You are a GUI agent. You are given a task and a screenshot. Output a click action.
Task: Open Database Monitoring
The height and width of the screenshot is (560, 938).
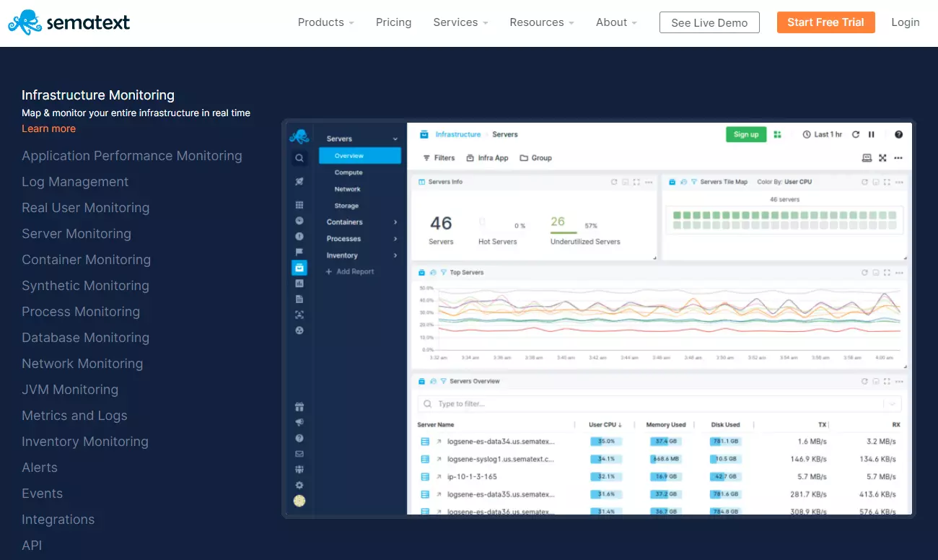86,338
